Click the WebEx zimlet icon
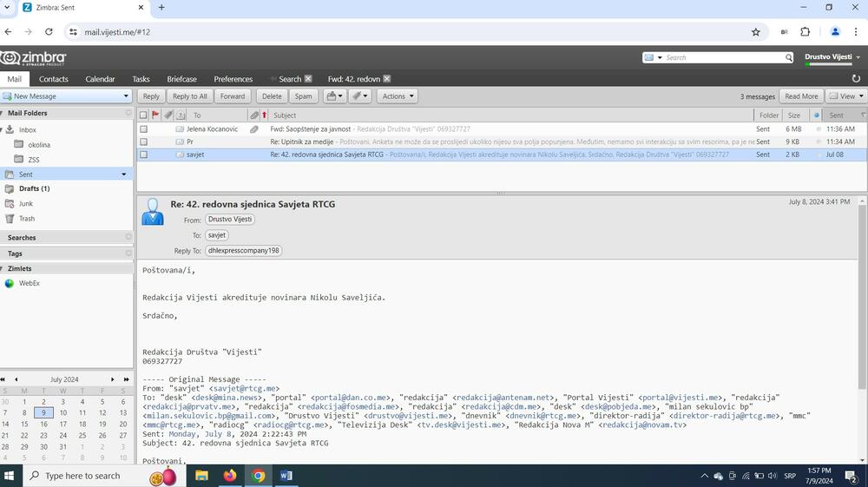 (x=10, y=283)
